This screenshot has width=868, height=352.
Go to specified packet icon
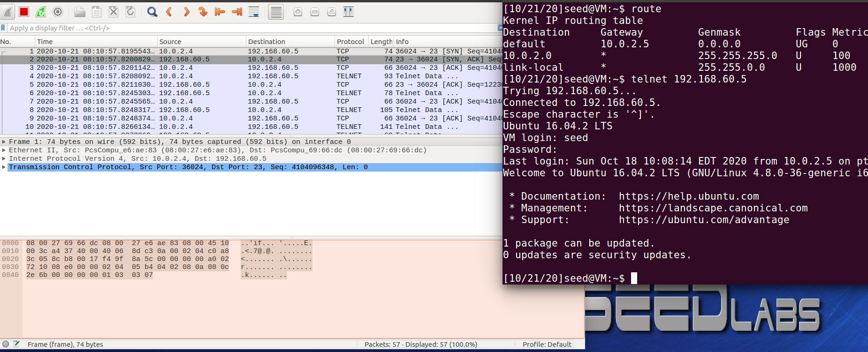tap(203, 12)
